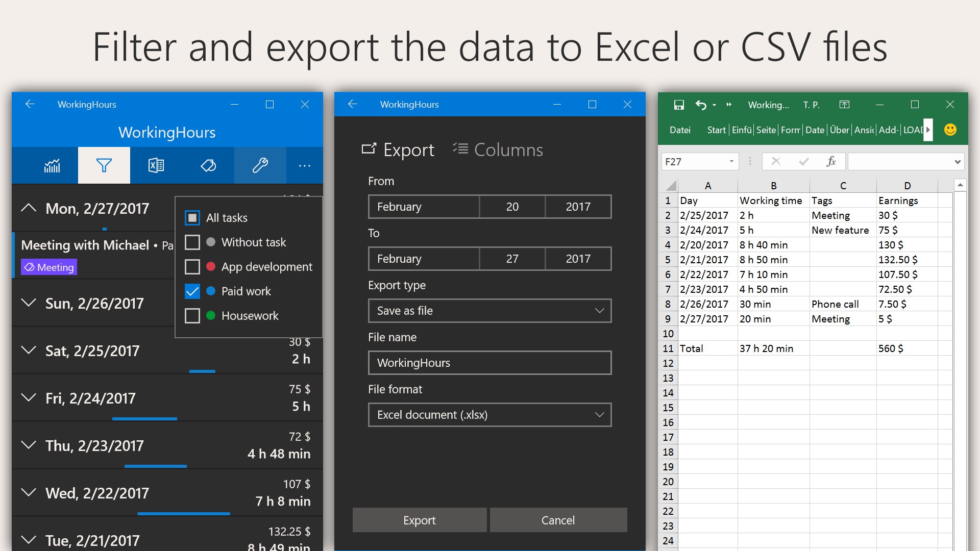This screenshot has width=980, height=551.
Task: Click the File name input field
Action: [489, 363]
